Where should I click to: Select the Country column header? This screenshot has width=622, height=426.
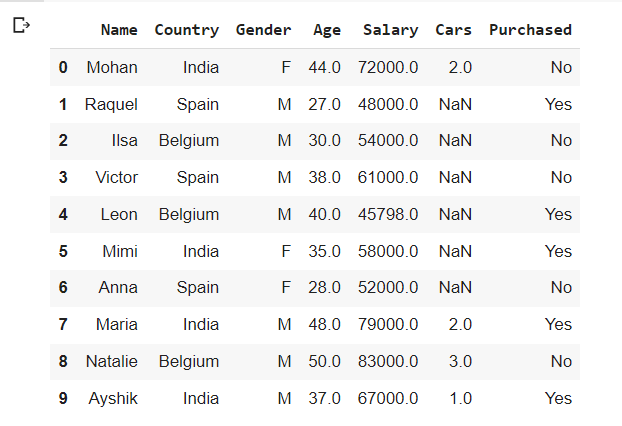186,30
